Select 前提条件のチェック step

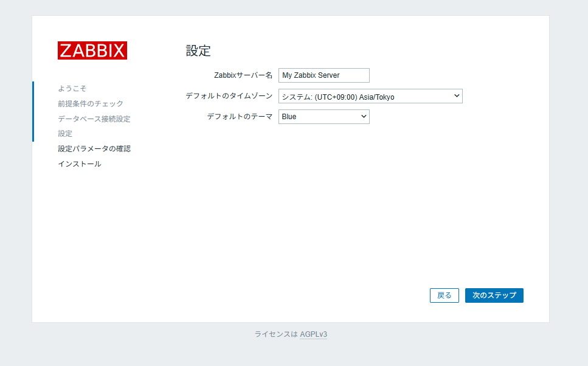(91, 103)
